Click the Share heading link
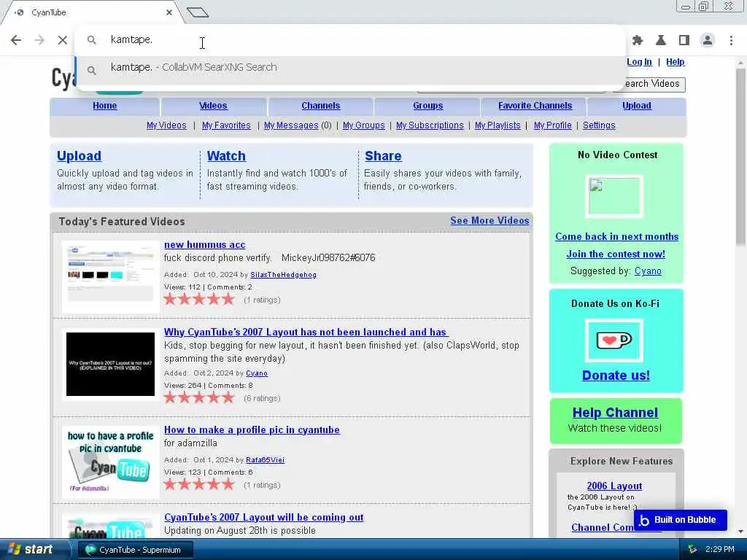The height and width of the screenshot is (560, 747). click(x=383, y=156)
